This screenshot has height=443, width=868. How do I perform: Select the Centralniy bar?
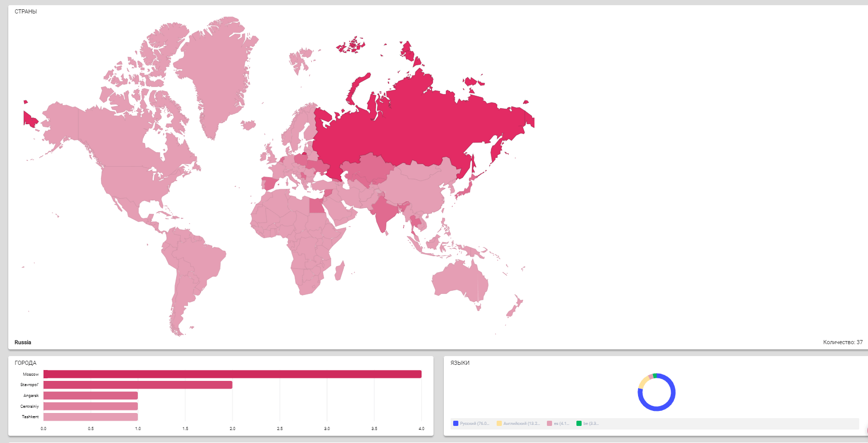coord(91,406)
